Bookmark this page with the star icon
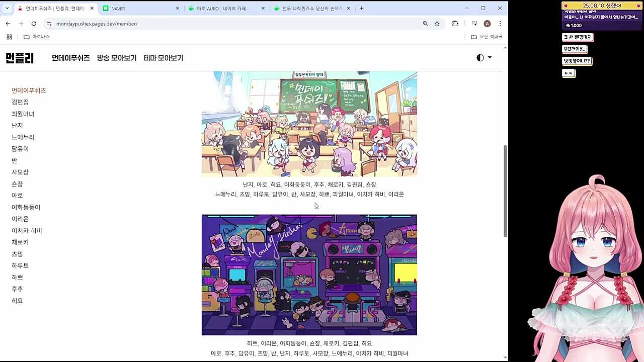644x362 pixels. point(437,24)
